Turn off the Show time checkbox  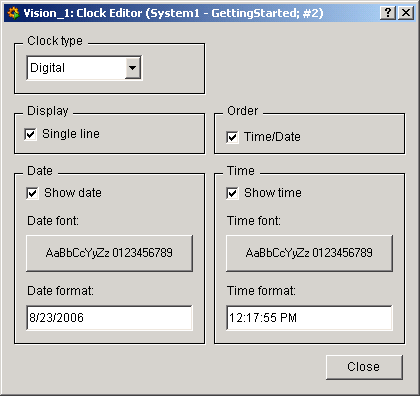(x=232, y=193)
